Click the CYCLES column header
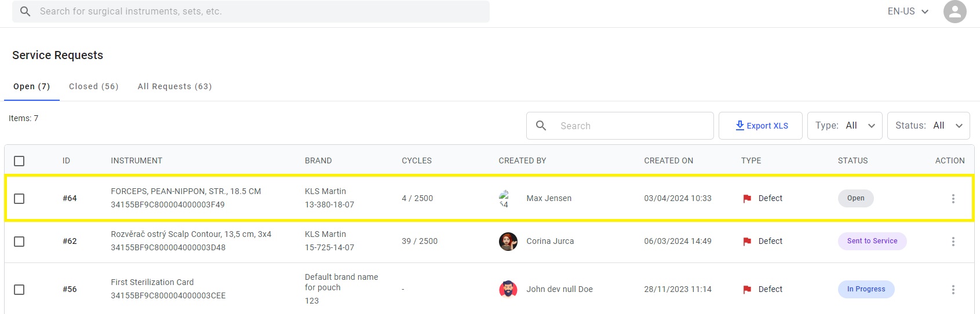This screenshot has width=980, height=314. click(417, 160)
